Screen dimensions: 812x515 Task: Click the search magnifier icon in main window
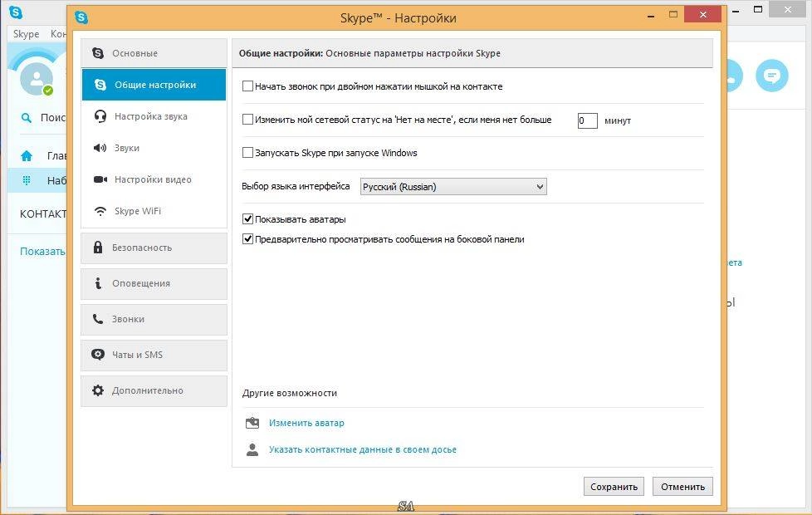pyautogui.click(x=26, y=118)
